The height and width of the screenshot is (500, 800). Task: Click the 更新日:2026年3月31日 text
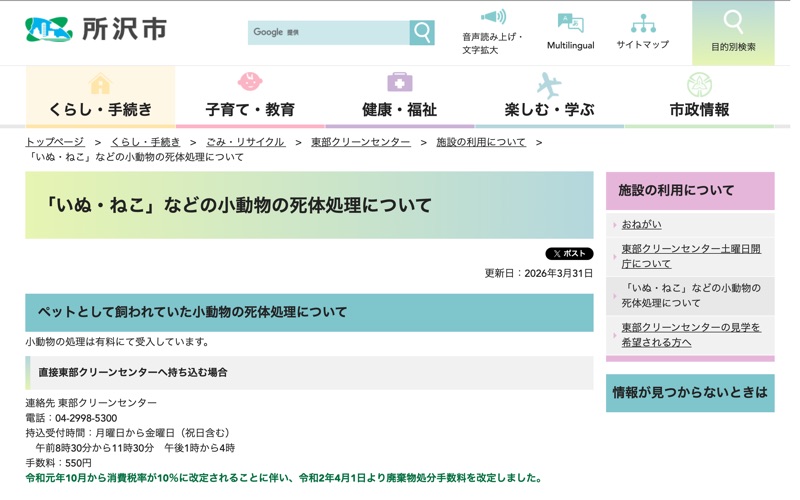point(538,273)
